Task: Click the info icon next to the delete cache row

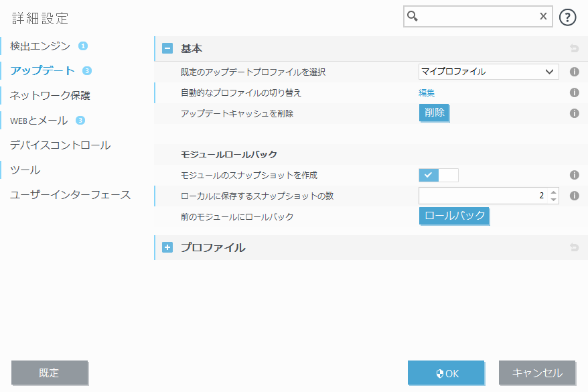Action: 574,113
